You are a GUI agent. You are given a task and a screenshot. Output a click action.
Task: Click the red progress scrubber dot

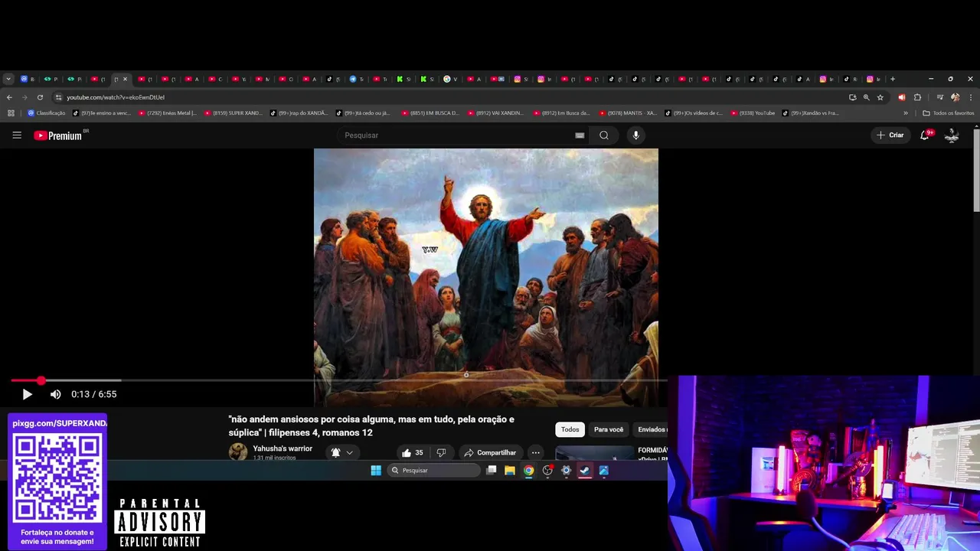[41, 380]
